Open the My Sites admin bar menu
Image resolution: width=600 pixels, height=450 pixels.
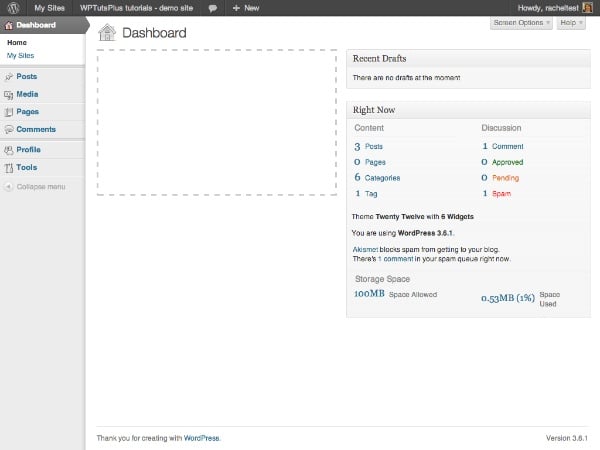pyautogui.click(x=48, y=7)
